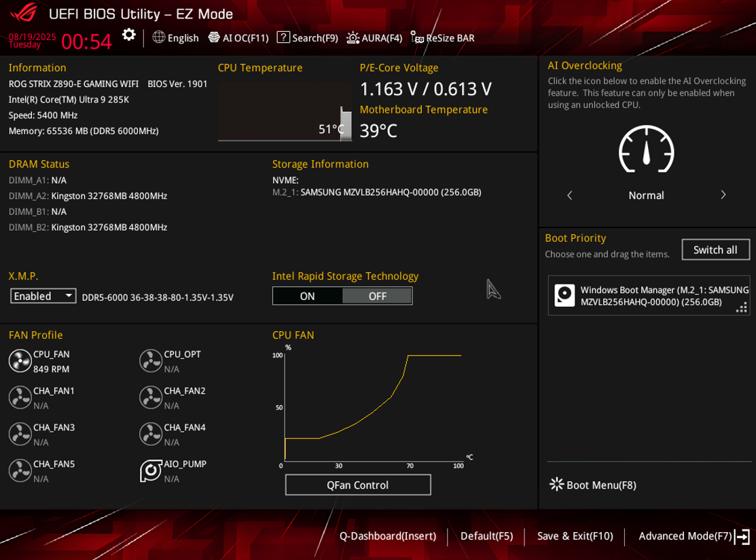Click the DDR5-6000 XMP profile text
Viewport: 756px width, 560px height.
tap(158, 297)
